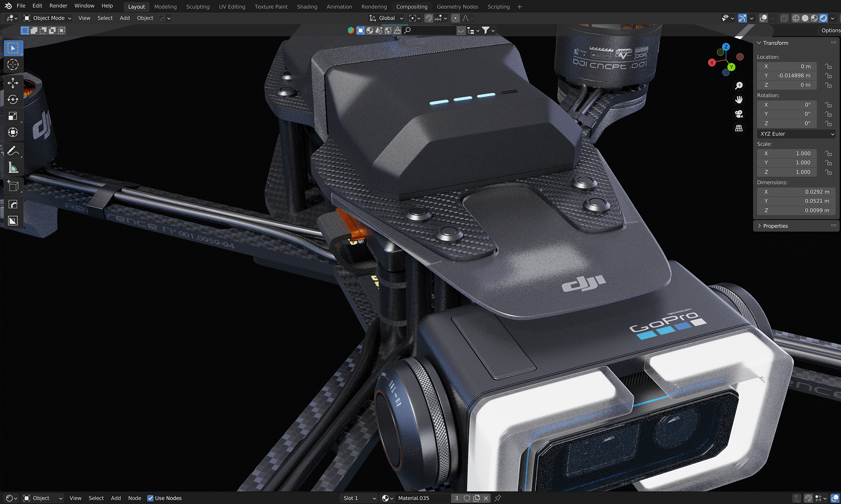Activate the Add Cube tool

(x=13, y=186)
